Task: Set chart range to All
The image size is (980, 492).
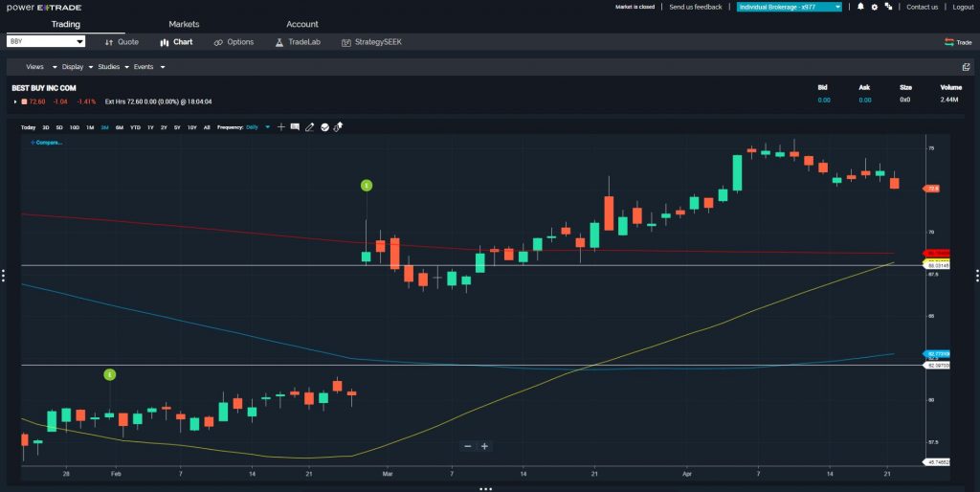Action: coord(207,127)
